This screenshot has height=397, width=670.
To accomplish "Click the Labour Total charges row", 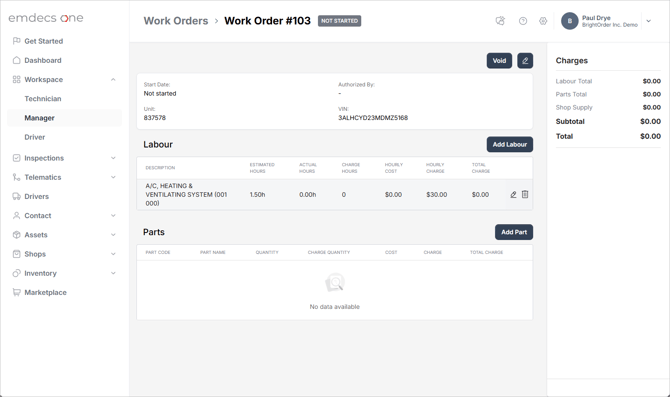I will point(608,81).
